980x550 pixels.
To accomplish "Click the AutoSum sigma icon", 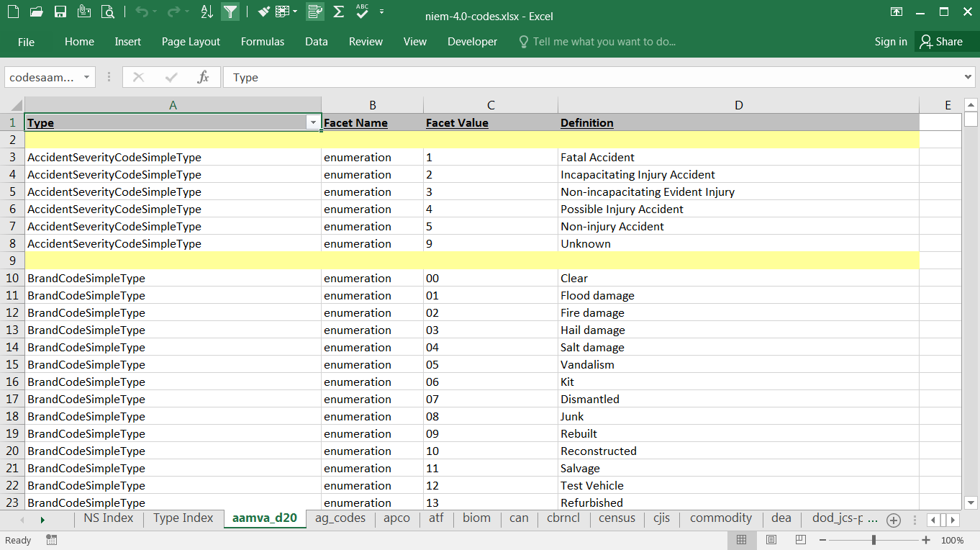I will [338, 12].
